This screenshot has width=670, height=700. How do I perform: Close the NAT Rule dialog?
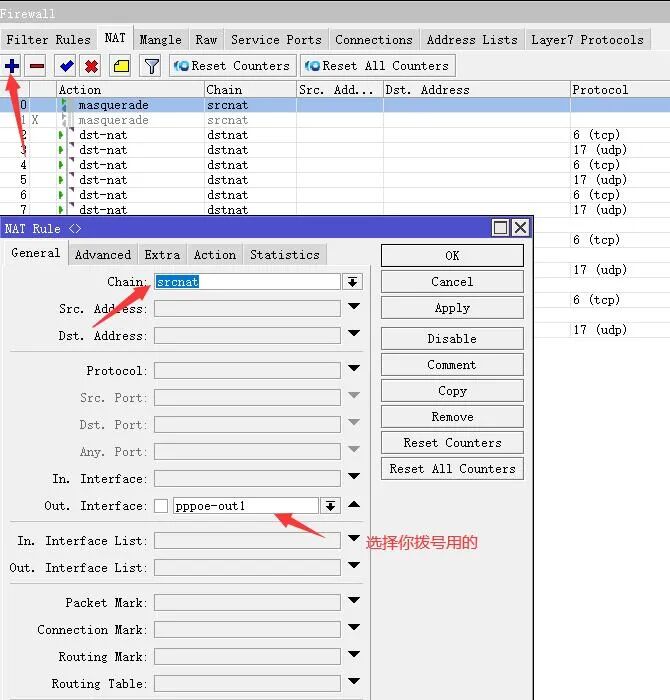click(520, 228)
